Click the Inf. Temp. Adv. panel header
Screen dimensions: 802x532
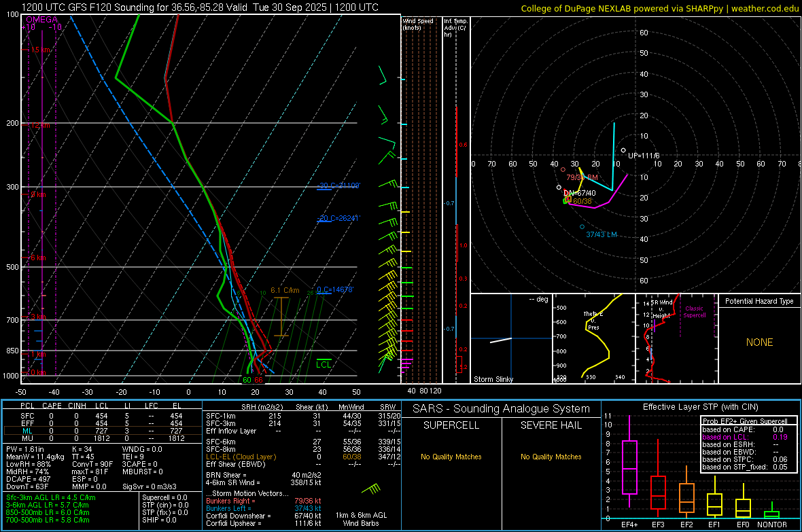click(x=455, y=28)
